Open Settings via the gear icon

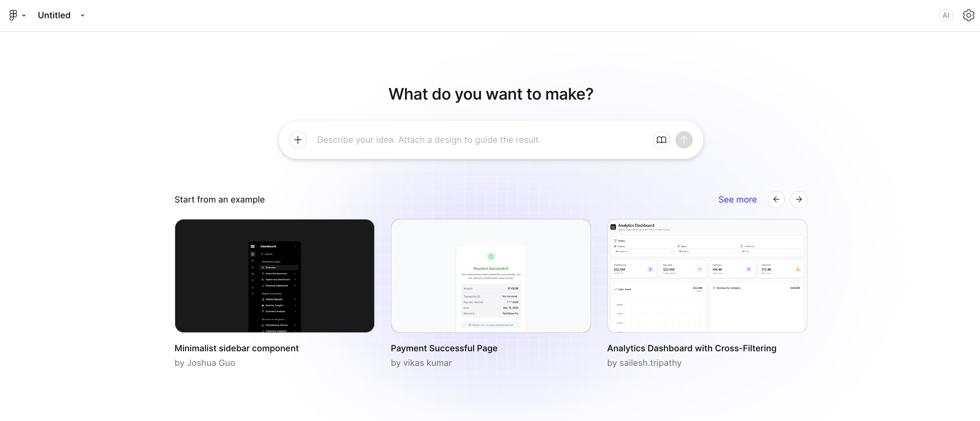click(968, 15)
